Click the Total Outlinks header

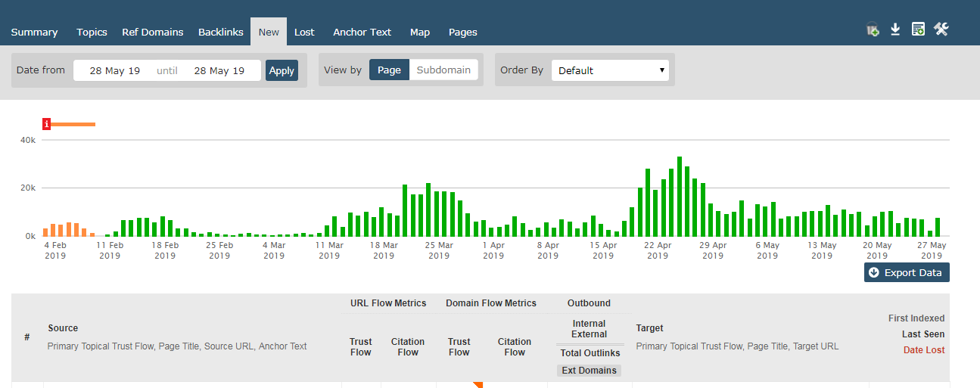590,353
